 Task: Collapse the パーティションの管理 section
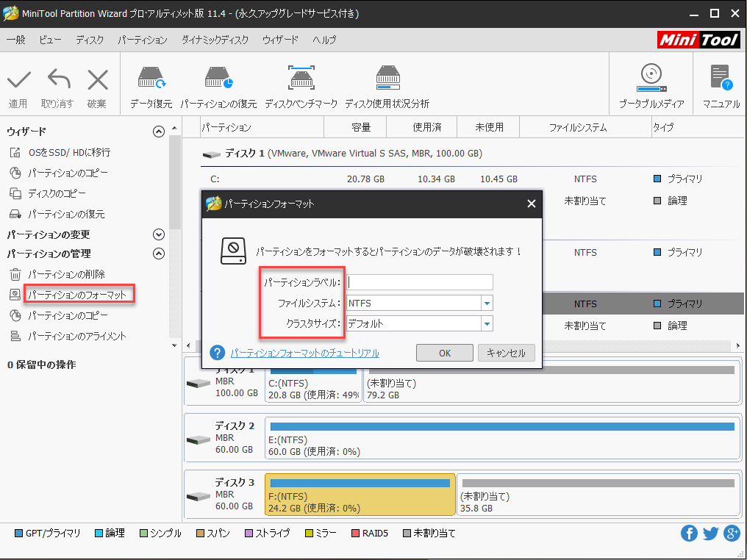click(159, 254)
